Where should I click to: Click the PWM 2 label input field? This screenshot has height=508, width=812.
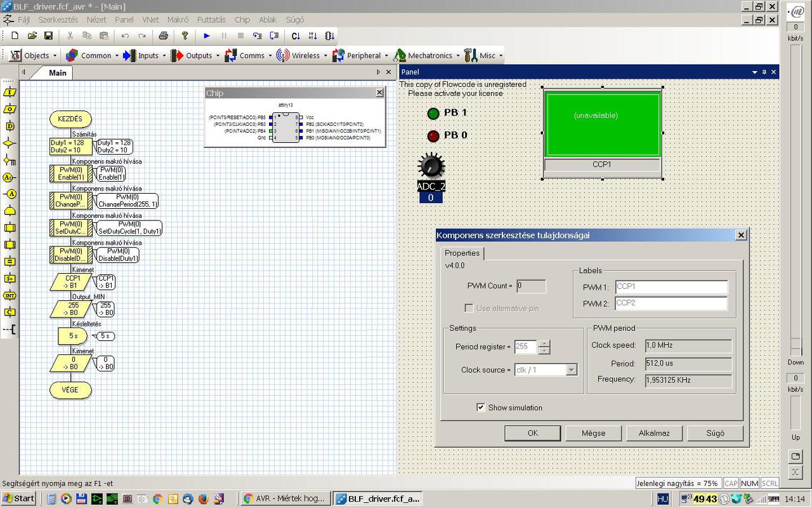(671, 304)
